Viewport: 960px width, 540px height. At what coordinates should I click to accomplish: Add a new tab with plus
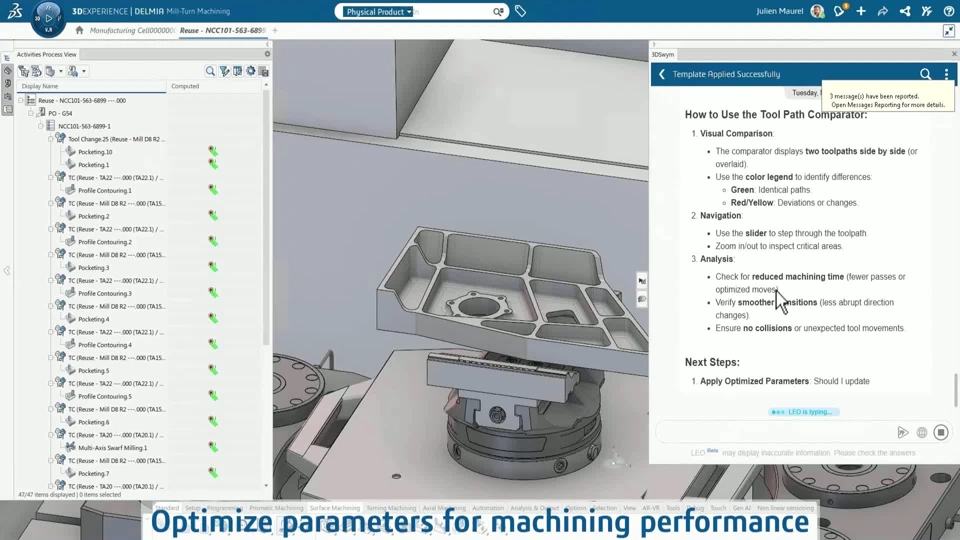click(x=275, y=30)
